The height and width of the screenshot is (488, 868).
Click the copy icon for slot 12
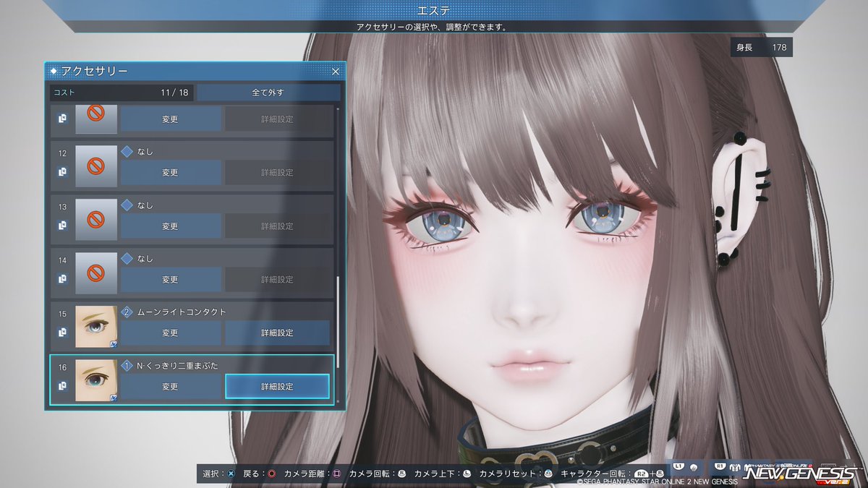click(x=62, y=172)
